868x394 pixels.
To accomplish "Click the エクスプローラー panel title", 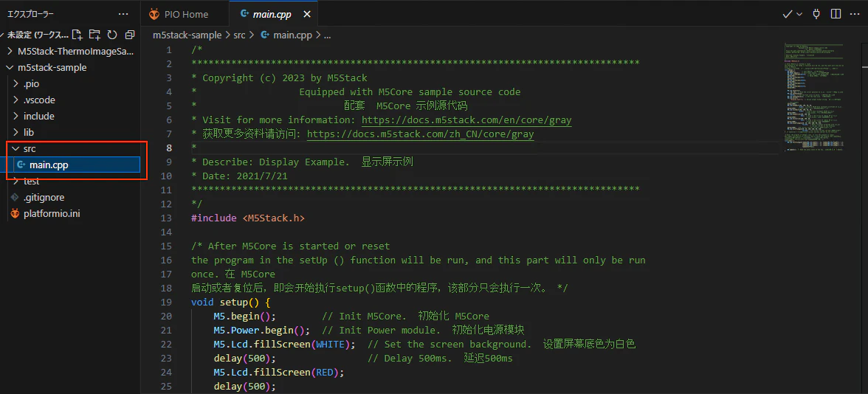I will 30,15.
